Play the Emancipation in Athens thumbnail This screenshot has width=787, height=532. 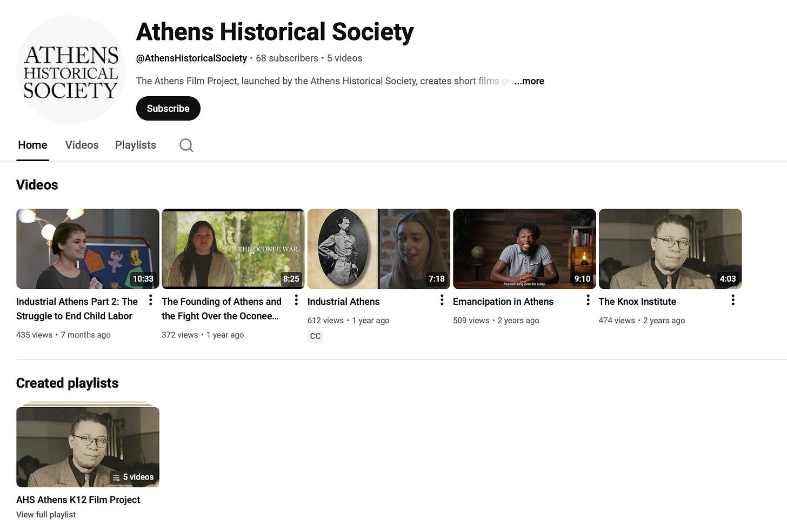pos(524,249)
